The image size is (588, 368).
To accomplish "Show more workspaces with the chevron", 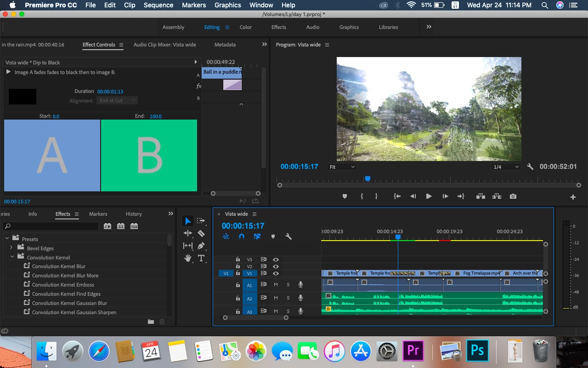I will click(429, 27).
